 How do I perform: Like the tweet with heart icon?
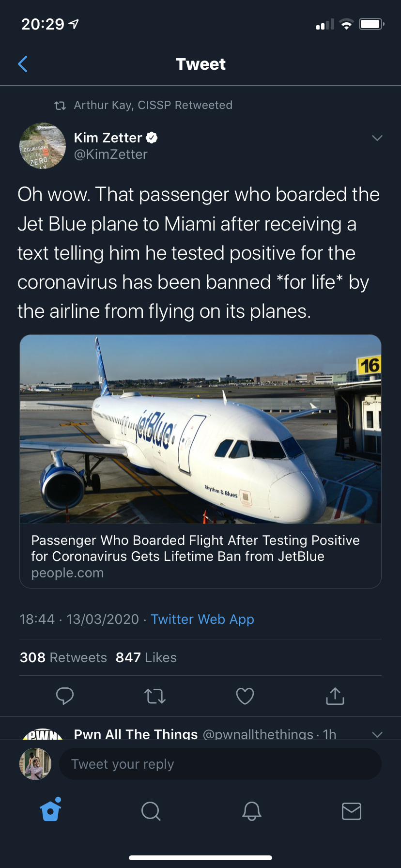tap(245, 696)
